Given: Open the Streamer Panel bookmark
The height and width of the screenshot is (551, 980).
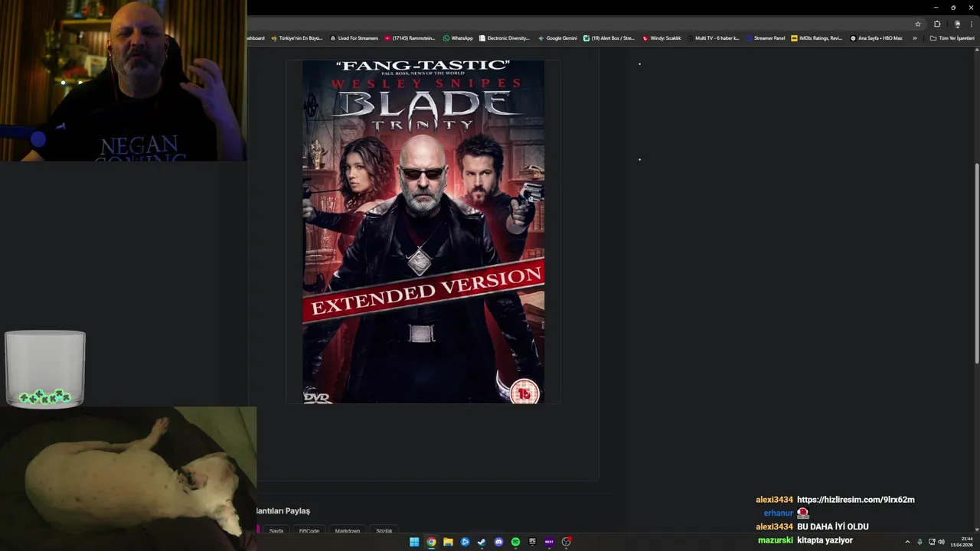Looking at the screenshot, I should [x=766, y=38].
